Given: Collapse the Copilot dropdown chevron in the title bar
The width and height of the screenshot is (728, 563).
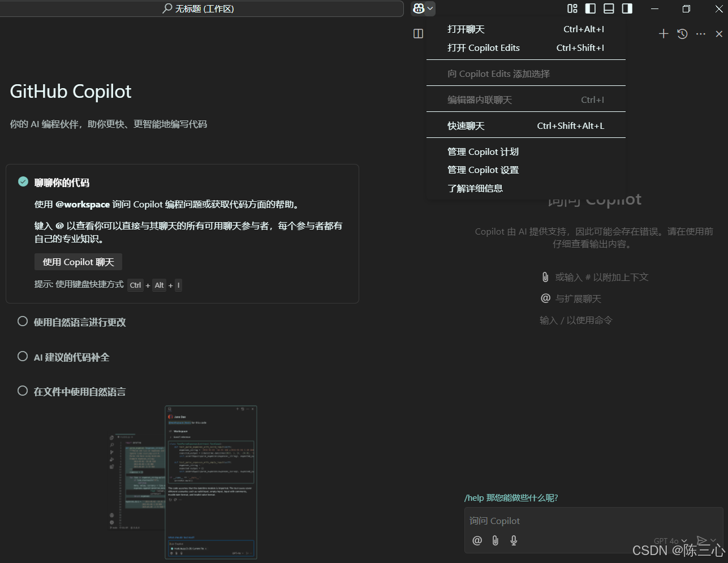Looking at the screenshot, I should pos(430,8).
